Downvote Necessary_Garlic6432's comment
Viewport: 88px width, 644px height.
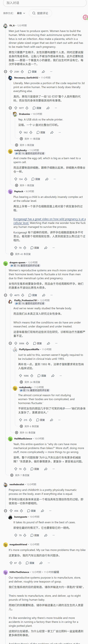pyautogui.click(x=27, y=108)
